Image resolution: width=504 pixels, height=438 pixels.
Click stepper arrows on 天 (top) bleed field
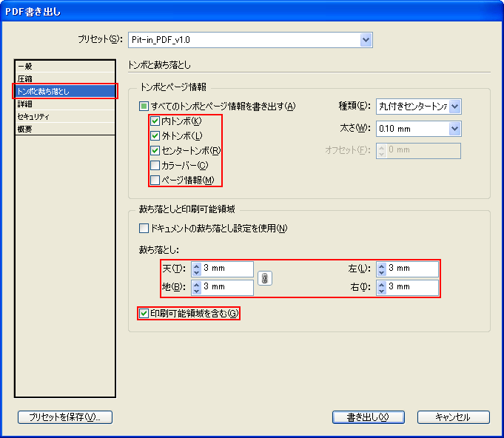point(196,269)
